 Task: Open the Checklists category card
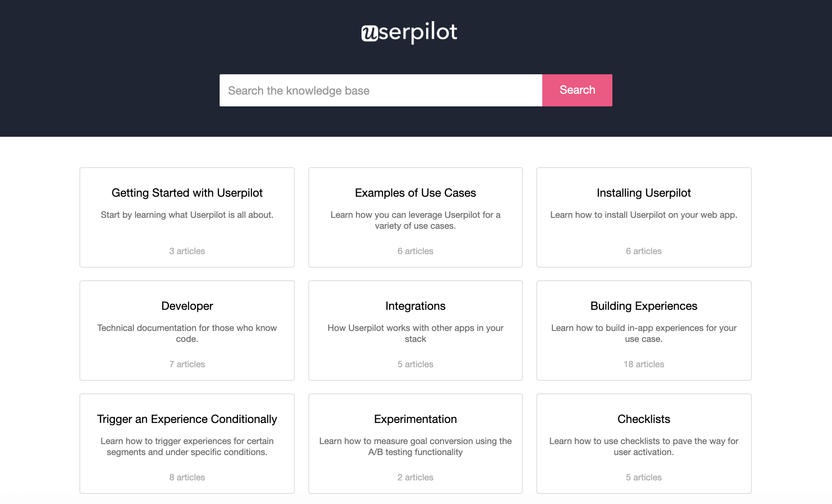643,419
